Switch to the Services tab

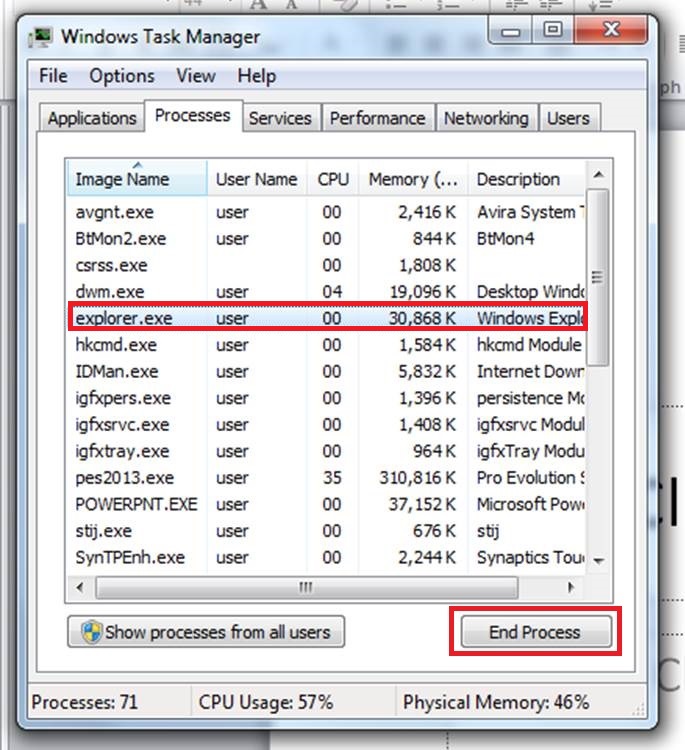point(280,118)
